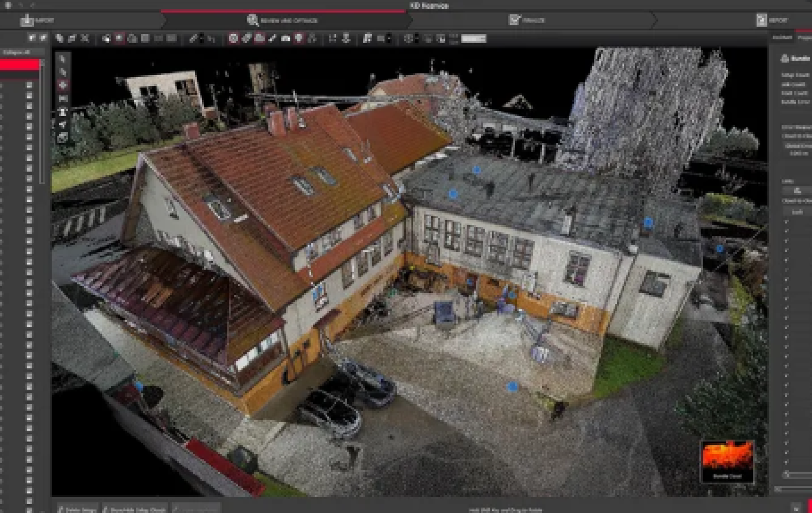This screenshot has height=513, width=812.
Task: Toggle the first checkmark in right links list
Action: click(786, 221)
